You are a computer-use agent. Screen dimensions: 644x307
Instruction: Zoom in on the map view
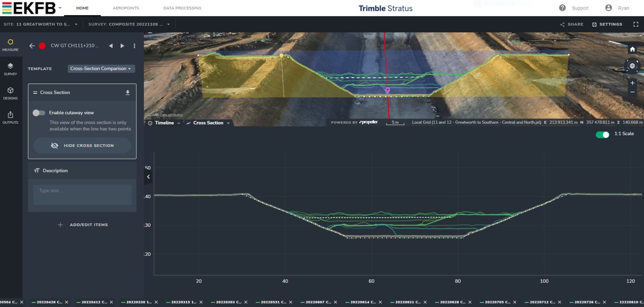click(x=632, y=83)
